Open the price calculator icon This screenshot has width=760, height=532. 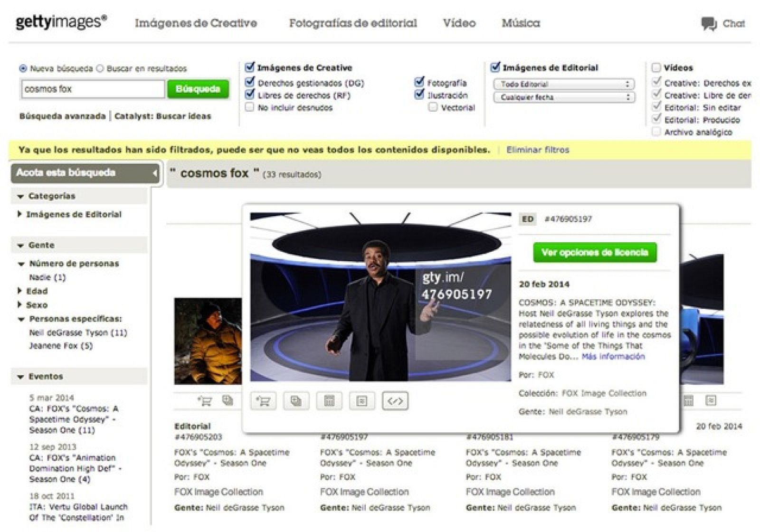[x=330, y=400]
